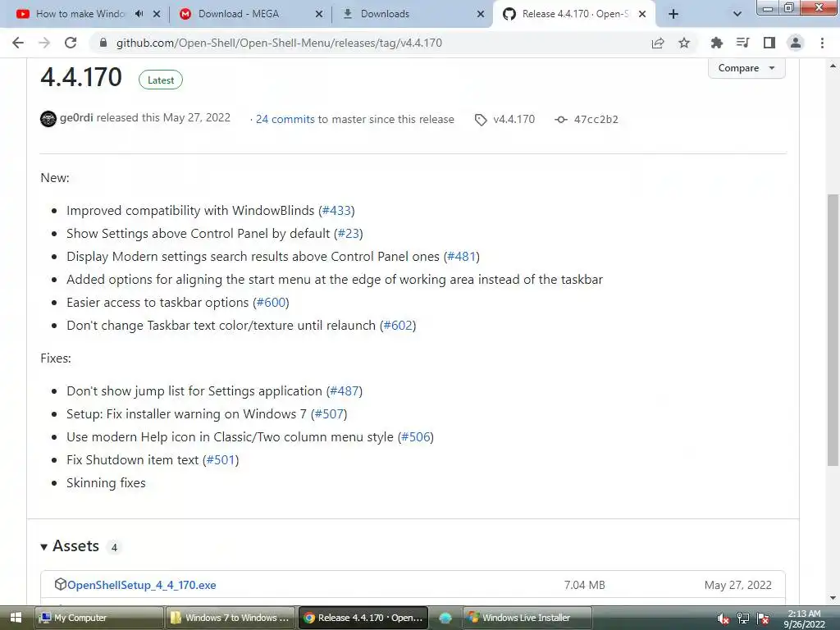The height and width of the screenshot is (630, 840).
Task: Close the Downloads tab
Action: coord(481,14)
